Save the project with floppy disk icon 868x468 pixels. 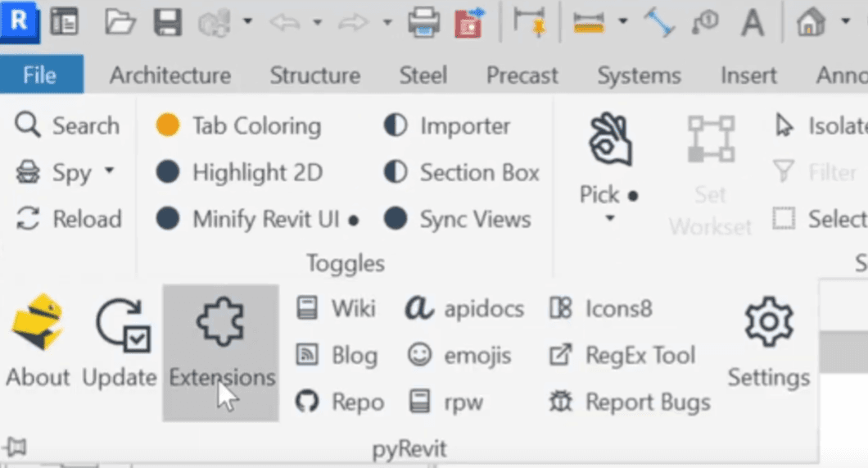(x=167, y=23)
